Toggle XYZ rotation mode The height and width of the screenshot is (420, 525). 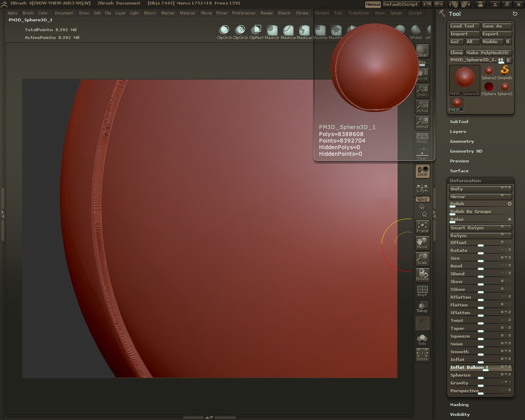tap(422, 199)
